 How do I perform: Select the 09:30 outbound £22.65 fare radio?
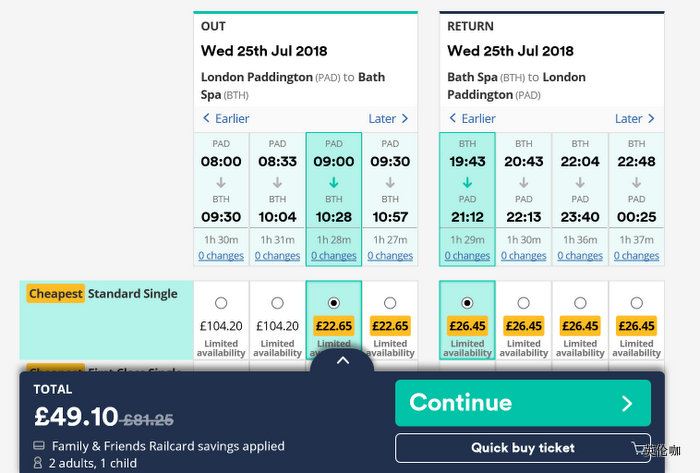click(390, 303)
